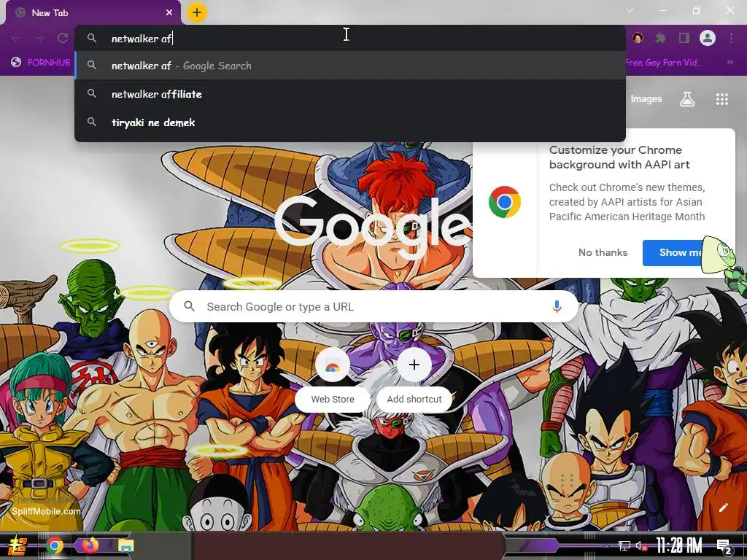
Task: Open File Explorer from taskbar
Action: [125, 545]
